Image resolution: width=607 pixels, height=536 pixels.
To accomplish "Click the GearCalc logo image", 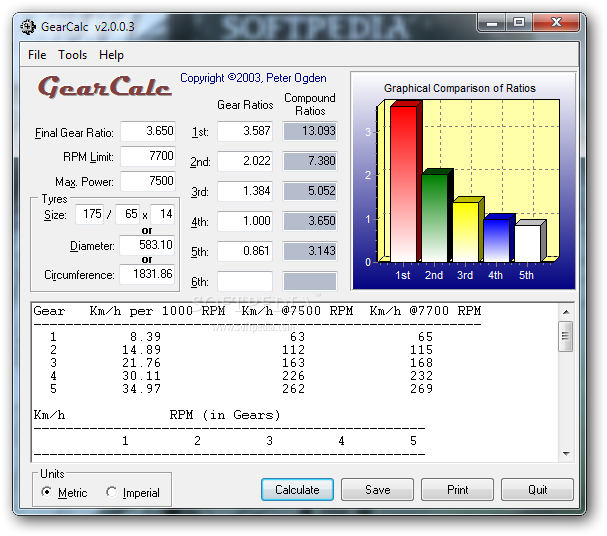I will point(105,87).
